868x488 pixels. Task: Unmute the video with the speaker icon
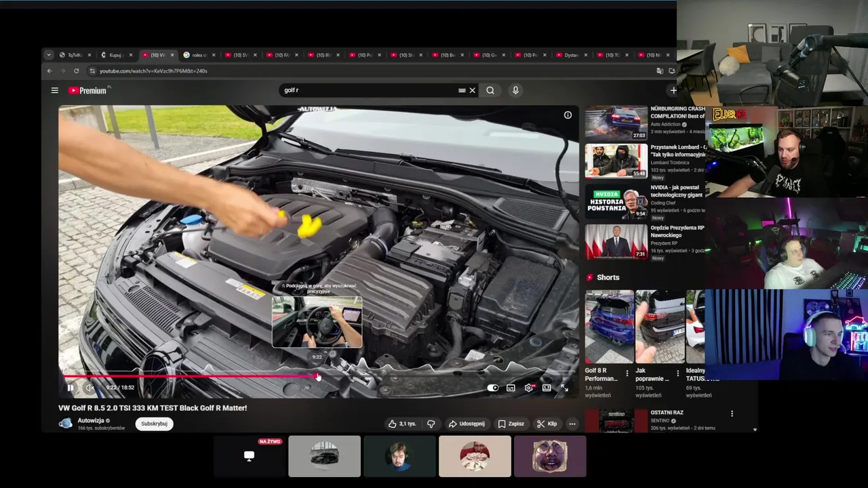click(89, 388)
